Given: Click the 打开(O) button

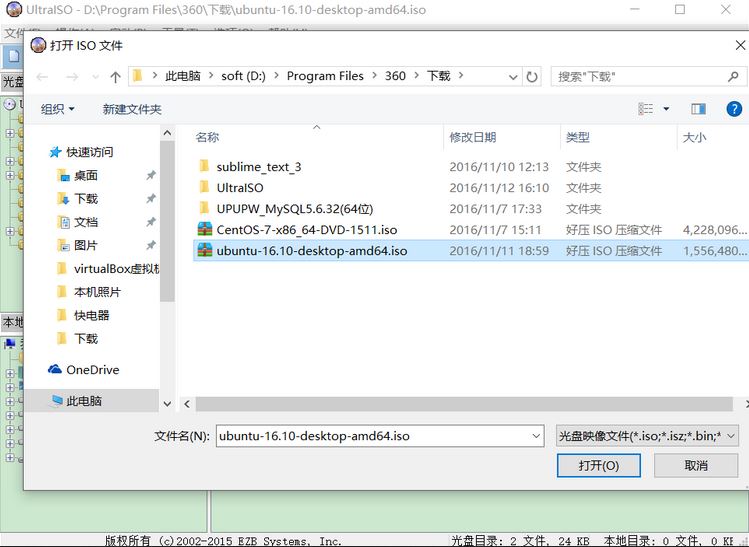Looking at the screenshot, I should [x=599, y=465].
